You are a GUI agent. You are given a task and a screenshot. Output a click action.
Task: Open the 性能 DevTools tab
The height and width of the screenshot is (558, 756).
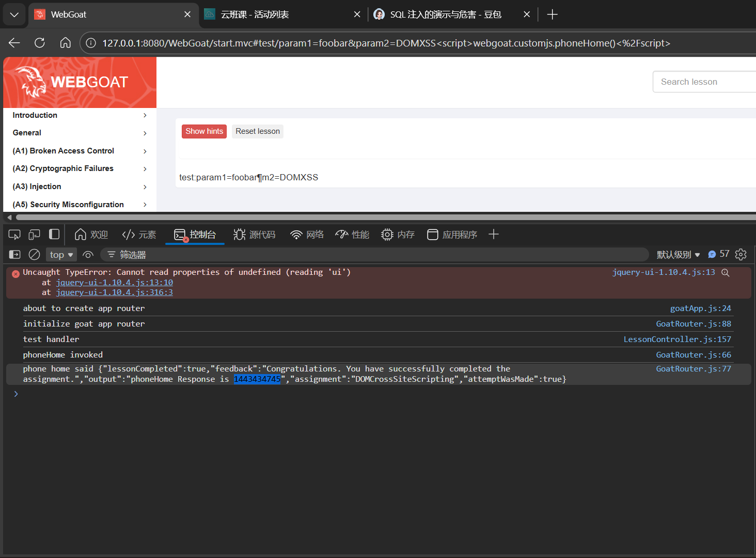tap(353, 235)
